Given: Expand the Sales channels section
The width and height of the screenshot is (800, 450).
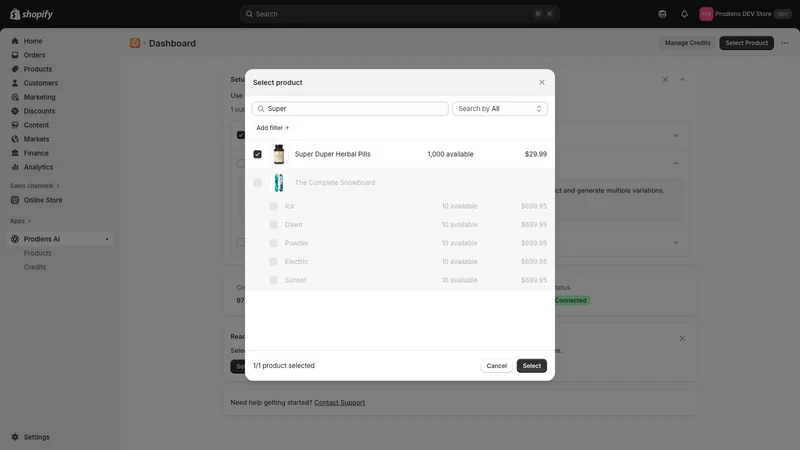Looking at the screenshot, I should [x=35, y=186].
